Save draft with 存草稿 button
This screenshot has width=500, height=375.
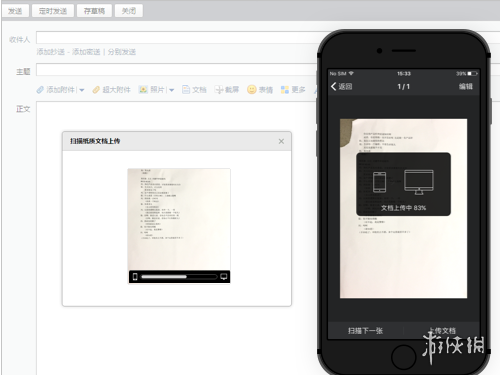94,11
